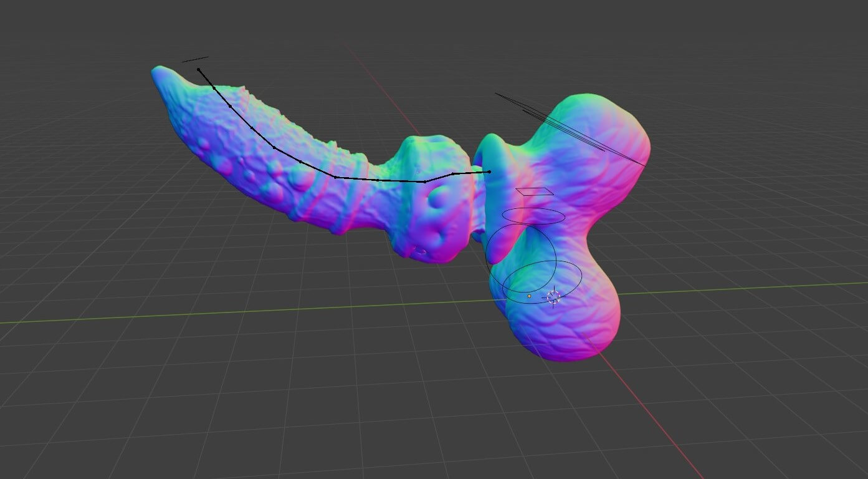Select the small flat square wireframe object
This screenshot has height=479, width=868.
pos(535,191)
